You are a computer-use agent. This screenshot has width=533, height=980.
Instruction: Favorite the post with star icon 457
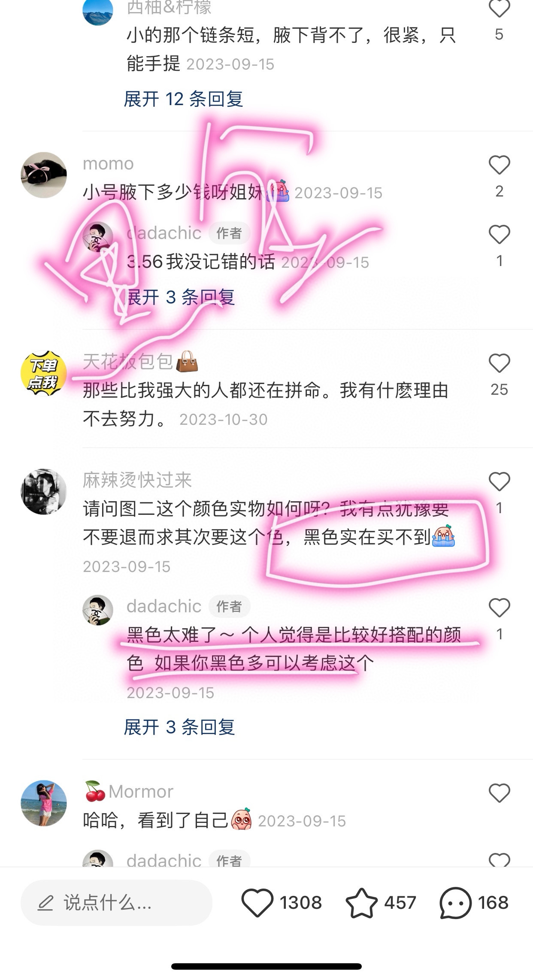point(361,903)
